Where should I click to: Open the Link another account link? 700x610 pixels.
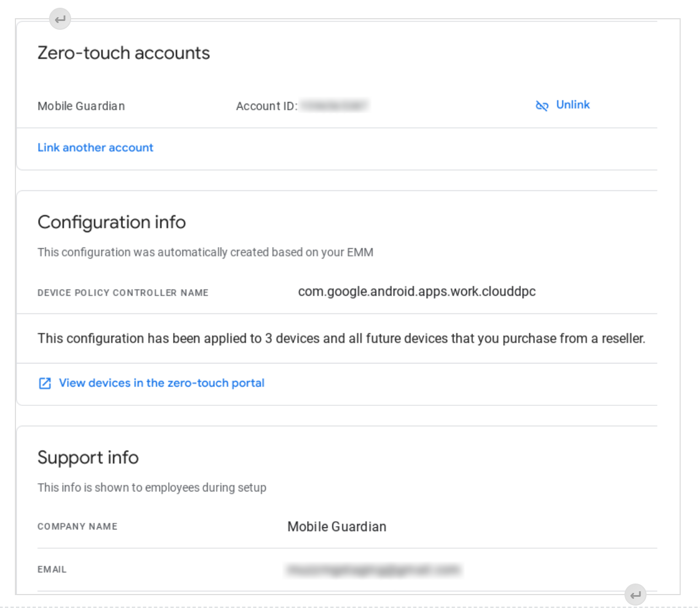(95, 148)
